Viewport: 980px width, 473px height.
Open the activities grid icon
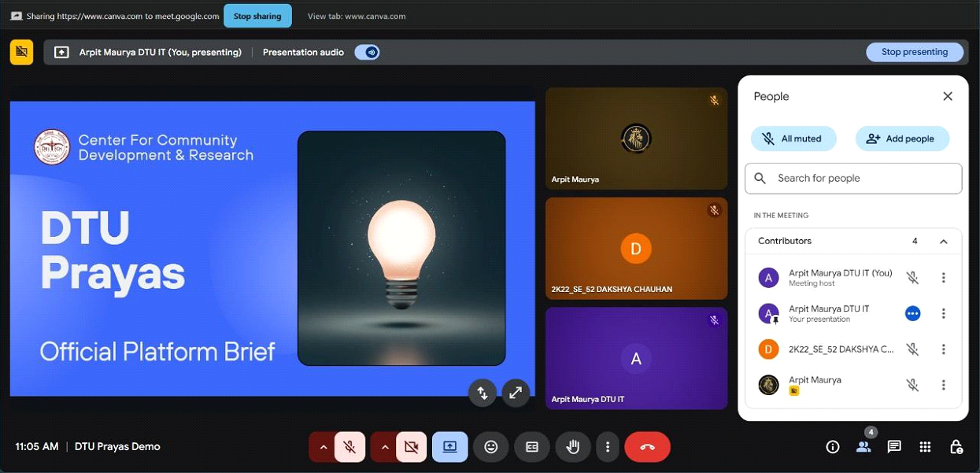pos(925,447)
